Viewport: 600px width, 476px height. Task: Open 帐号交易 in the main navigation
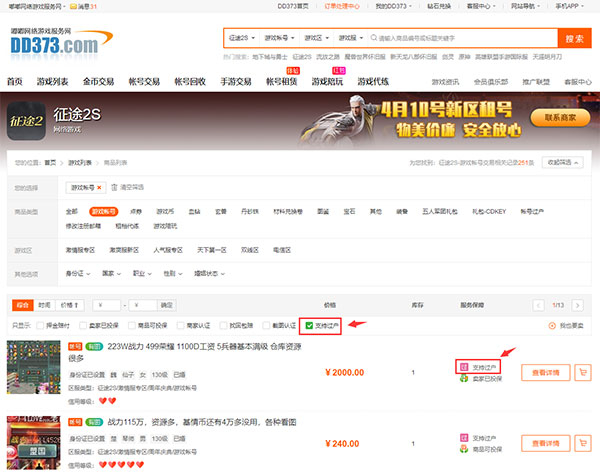point(144,82)
